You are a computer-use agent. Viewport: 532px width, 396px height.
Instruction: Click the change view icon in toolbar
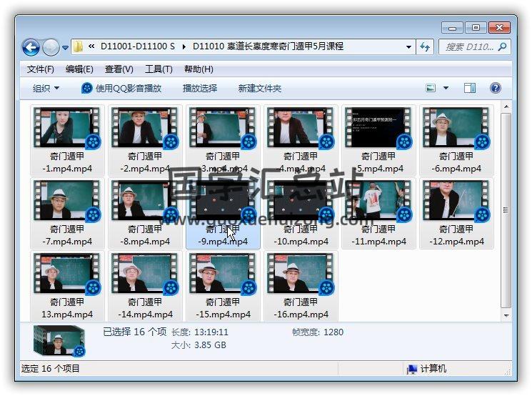point(431,88)
